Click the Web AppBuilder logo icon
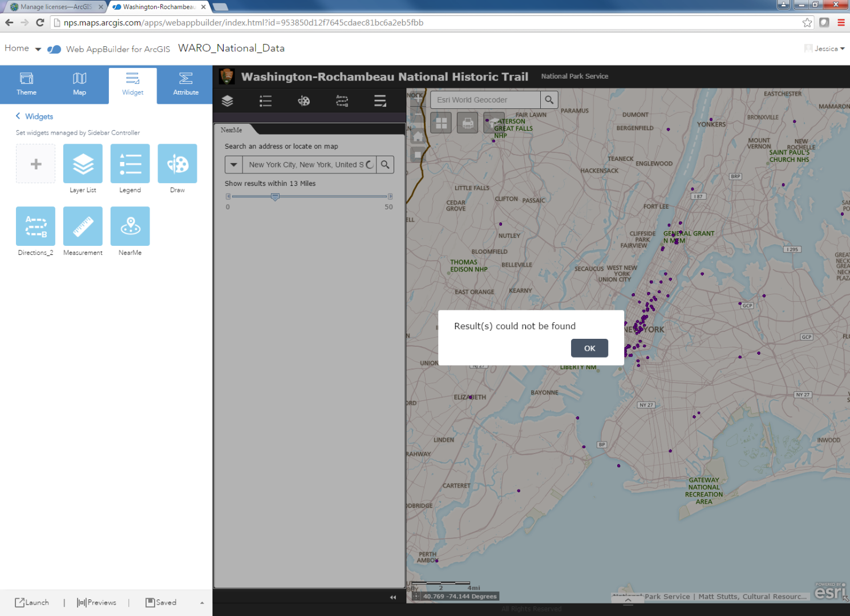Image resolution: width=850 pixels, height=616 pixels. click(x=54, y=49)
